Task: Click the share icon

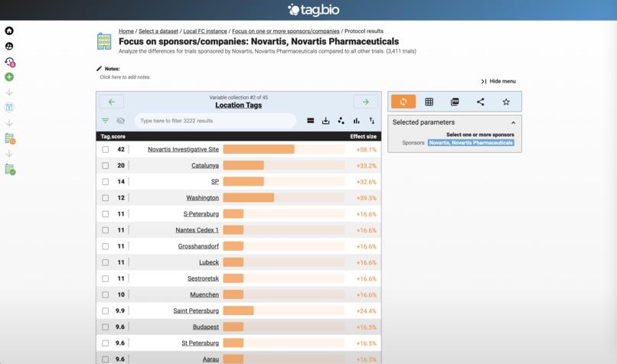Action: click(x=481, y=102)
